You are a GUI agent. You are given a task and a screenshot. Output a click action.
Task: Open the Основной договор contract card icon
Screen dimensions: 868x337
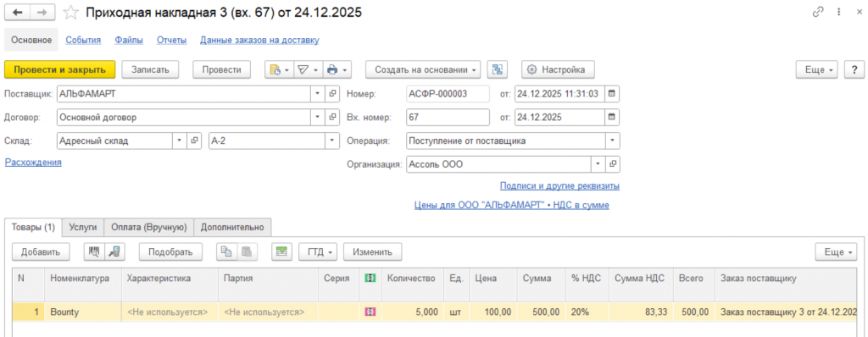[x=332, y=118]
